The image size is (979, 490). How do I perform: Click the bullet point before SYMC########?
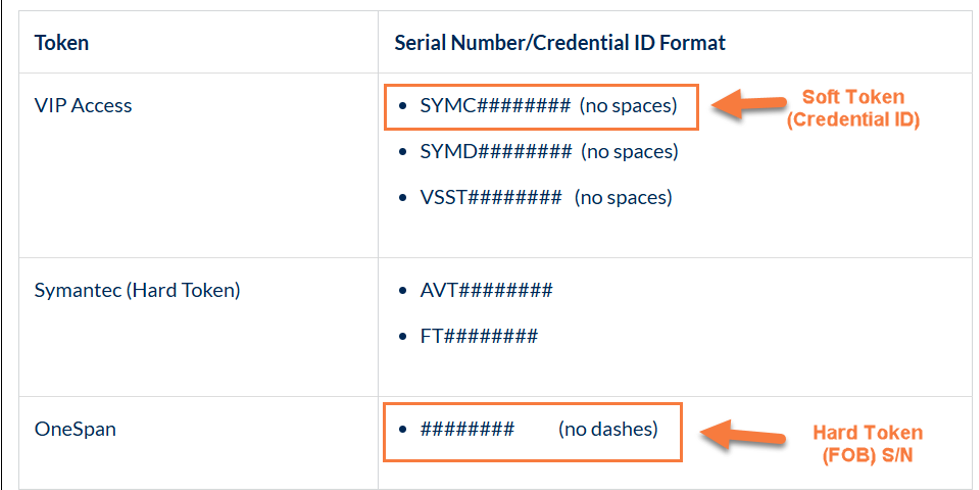tap(401, 107)
